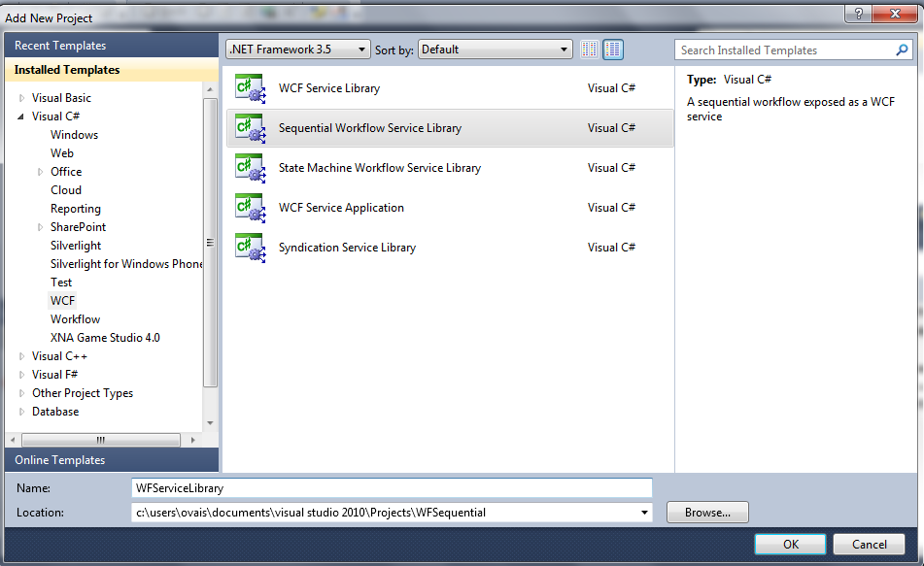The image size is (924, 566).
Task: Click the State Machine Workflow Service Library icon
Action: 250,167
